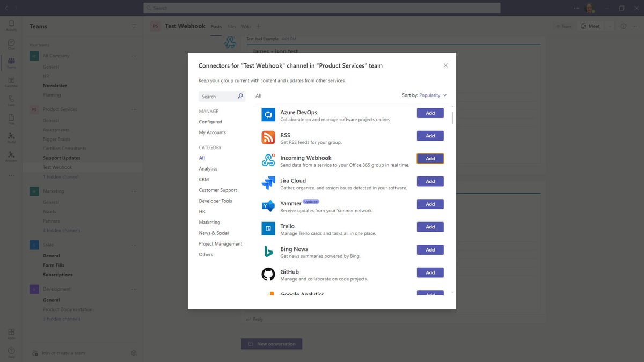The height and width of the screenshot is (362, 644).
Task: Select the Posts tab
Action: (216, 26)
